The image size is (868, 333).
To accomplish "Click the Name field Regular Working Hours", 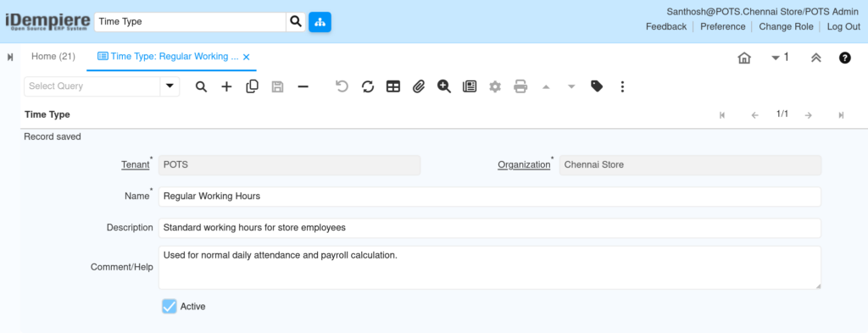I will (489, 197).
